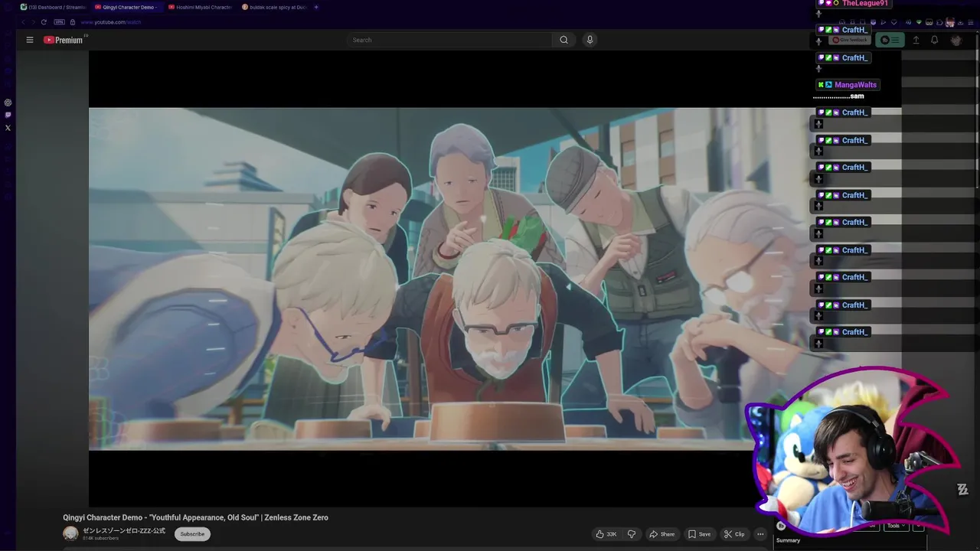
Task: Click the heart icon in browser toolbar
Action: click(893, 22)
